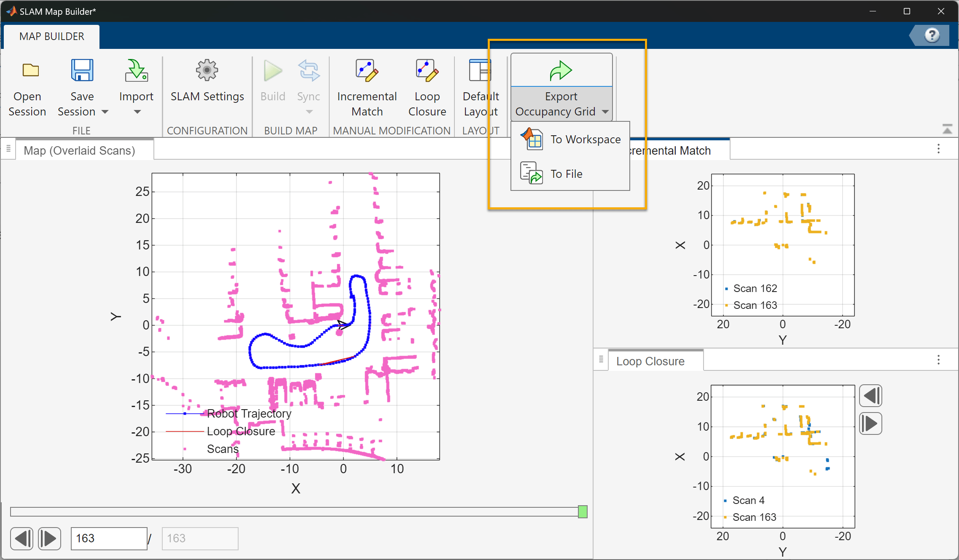Viewport: 959px width, 560px height.
Task: Click the Export Occupancy Grid arrow icon
Action: tap(561, 70)
